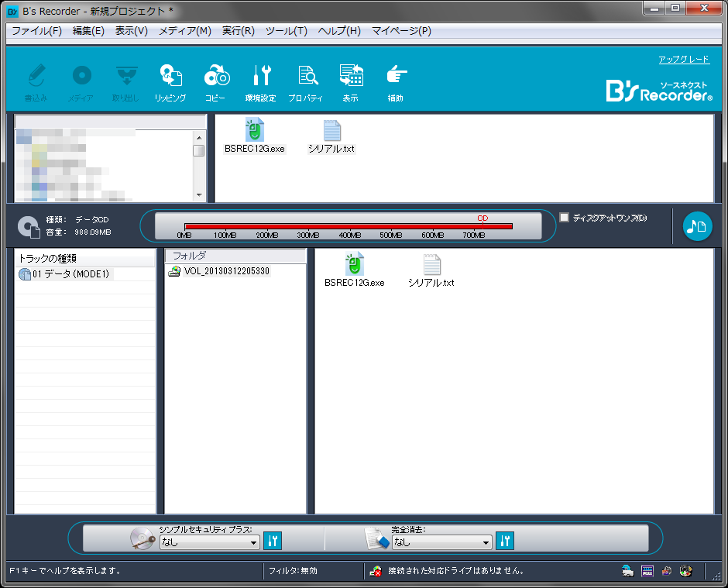Click the フィルタ:無効 status entry
728x588 pixels.
[x=294, y=571]
